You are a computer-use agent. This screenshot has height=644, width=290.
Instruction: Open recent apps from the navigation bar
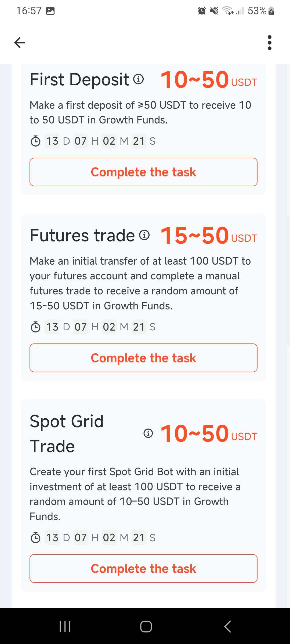click(x=65, y=627)
